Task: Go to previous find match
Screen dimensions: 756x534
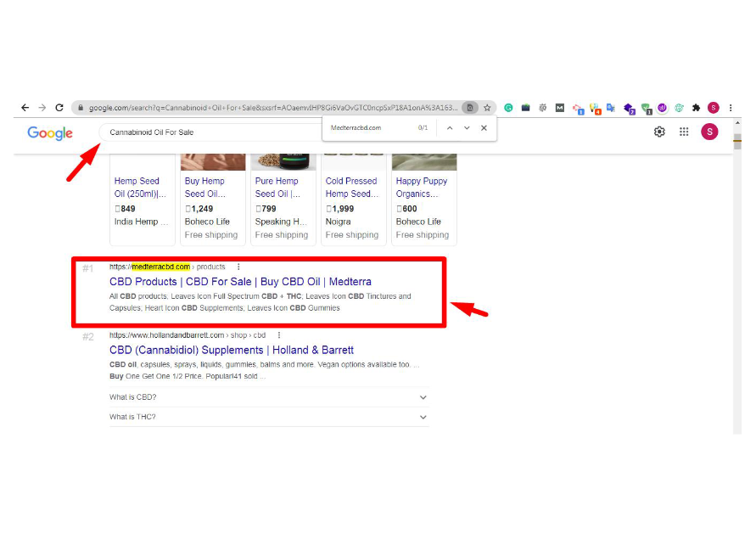Action: (x=450, y=128)
